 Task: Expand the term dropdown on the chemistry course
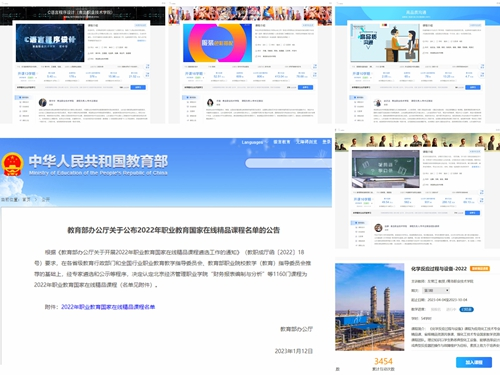coord(436,290)
